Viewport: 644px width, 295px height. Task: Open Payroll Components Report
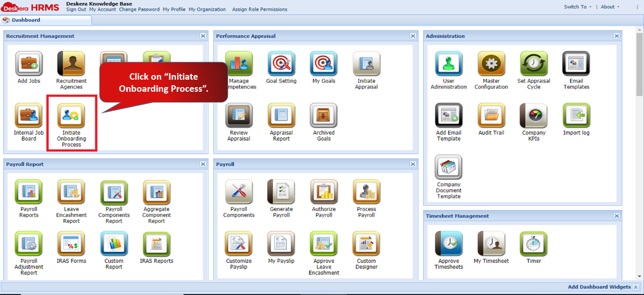coord(114,192)
